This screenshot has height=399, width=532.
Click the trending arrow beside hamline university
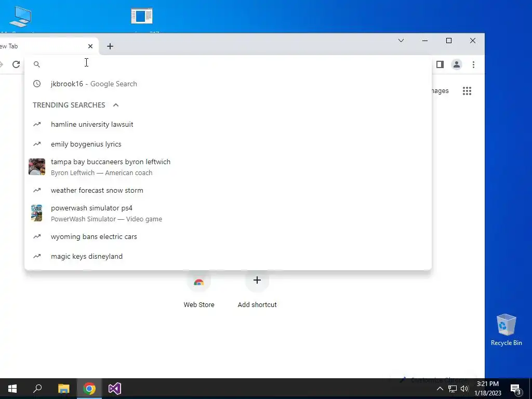pos(37,125)
